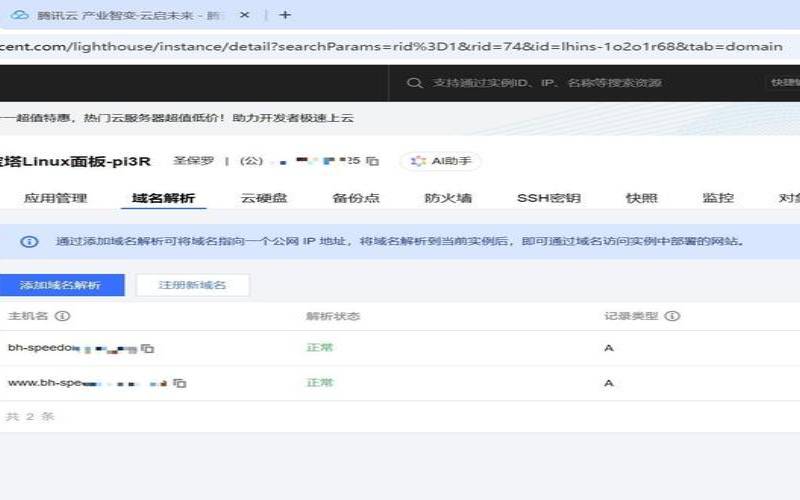Viewport: 800px width, 500px height.
Task: Open a new browser tab
Action: pyautogui.click(x=285, y=15)
